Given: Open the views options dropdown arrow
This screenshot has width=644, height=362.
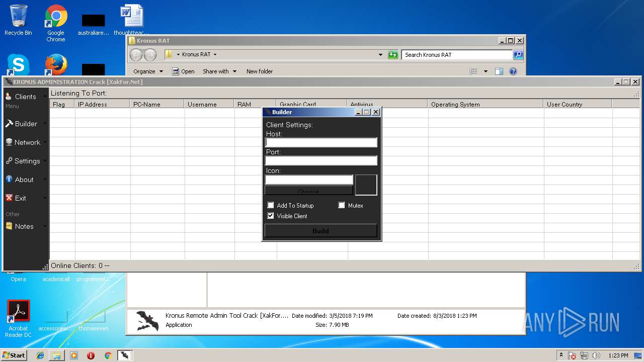Looking at the screenshot, I should [486, 71].
